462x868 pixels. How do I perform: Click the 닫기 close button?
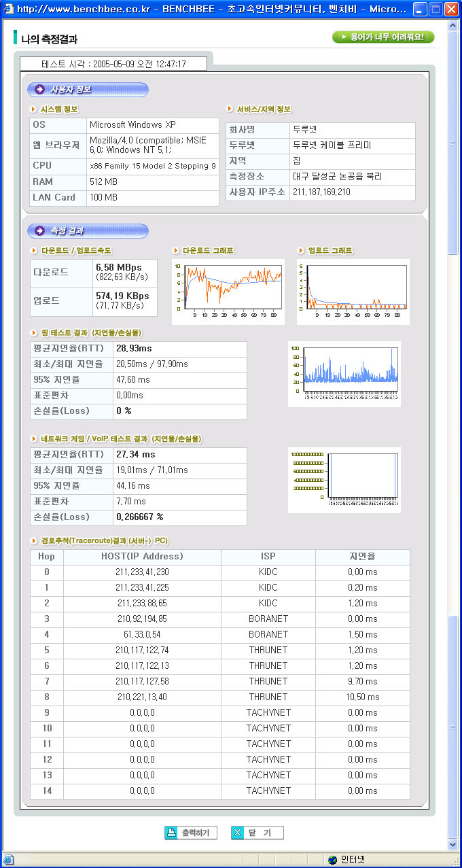257,833
